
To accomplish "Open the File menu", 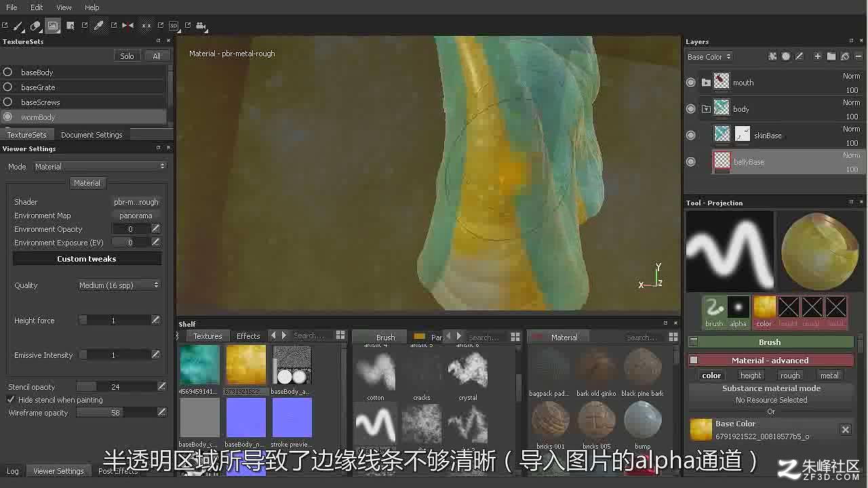I will 12,7.
